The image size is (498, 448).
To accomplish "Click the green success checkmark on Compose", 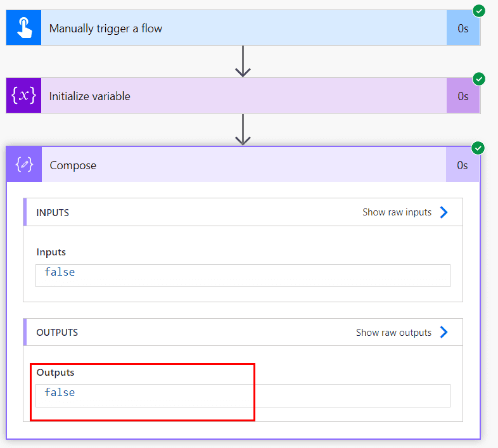I will [x=478, y=148].
